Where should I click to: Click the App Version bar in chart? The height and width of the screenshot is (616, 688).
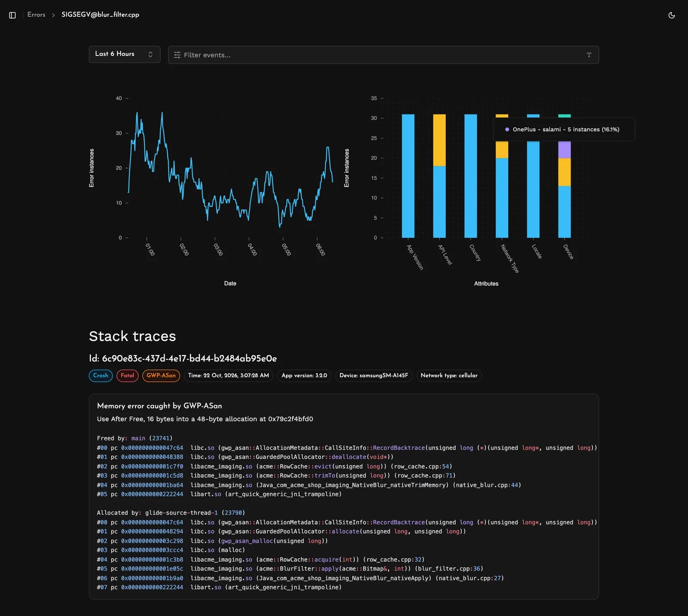point(408,176)
